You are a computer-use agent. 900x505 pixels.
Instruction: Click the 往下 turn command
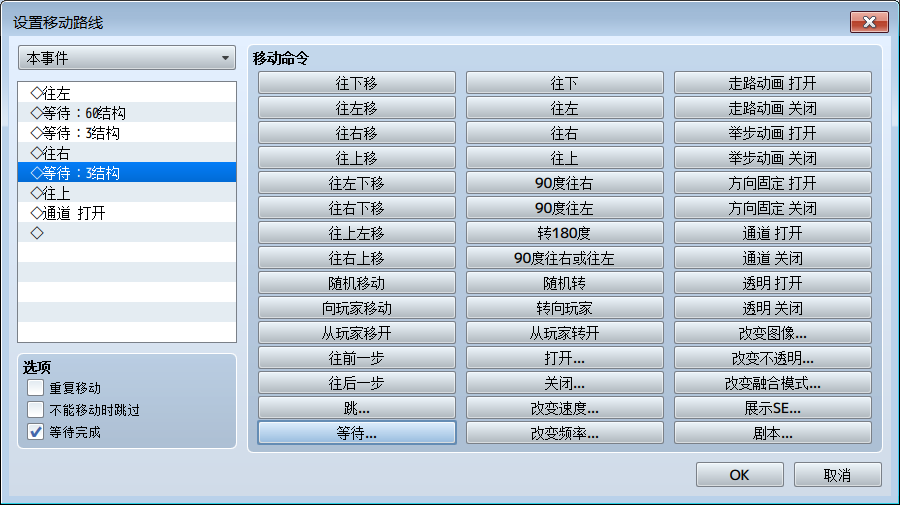click(564, 83)
